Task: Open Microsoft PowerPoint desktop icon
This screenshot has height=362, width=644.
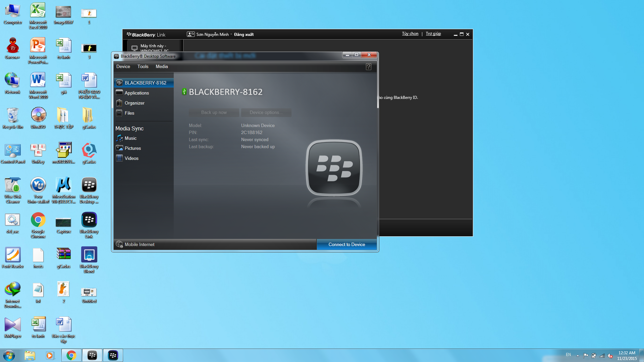Action: tap(38, 51)
